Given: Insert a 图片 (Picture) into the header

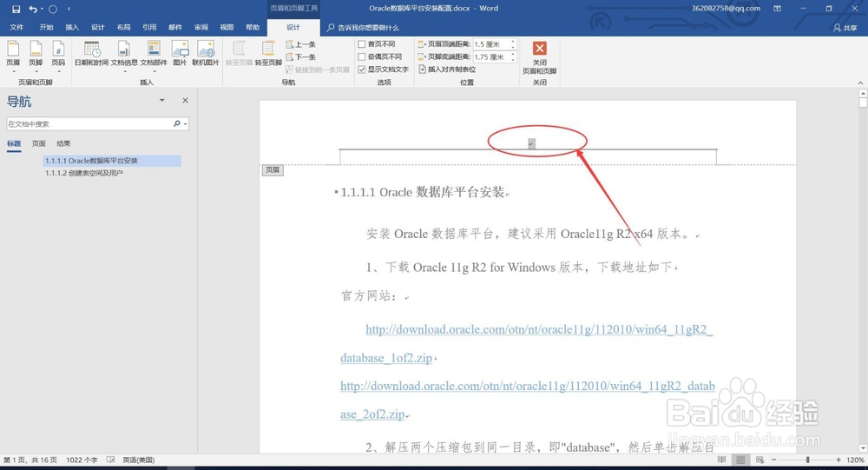Looking at the screenshot, I should point(180,53).
